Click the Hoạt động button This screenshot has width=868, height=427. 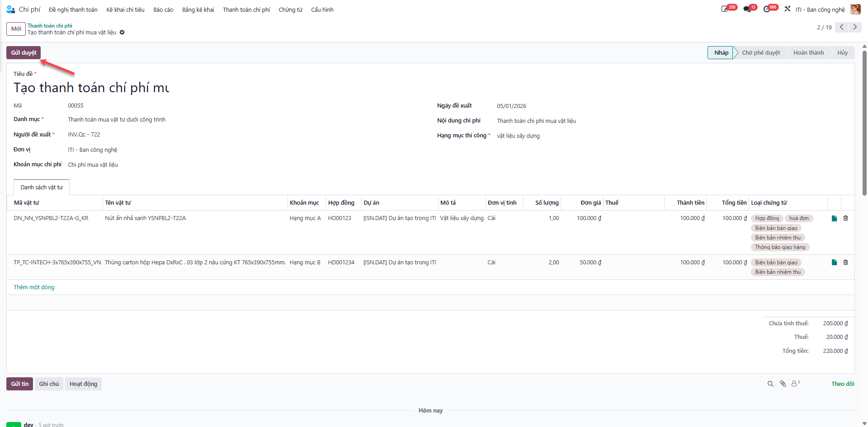point(83,384)
